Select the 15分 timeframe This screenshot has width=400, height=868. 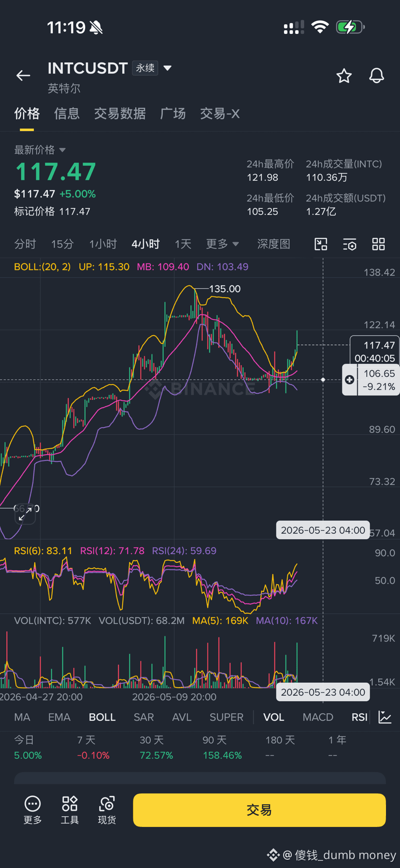pyautogui.click(x=62, y=244)
